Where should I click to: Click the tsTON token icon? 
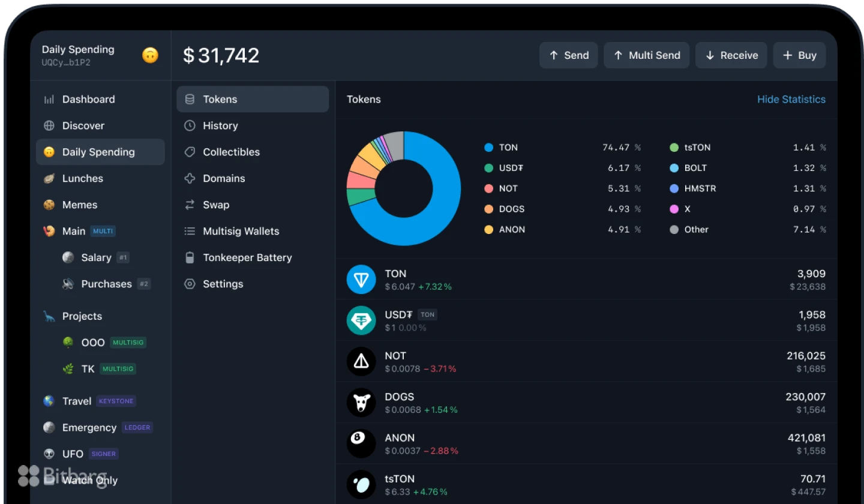click(x=361, y=484)
